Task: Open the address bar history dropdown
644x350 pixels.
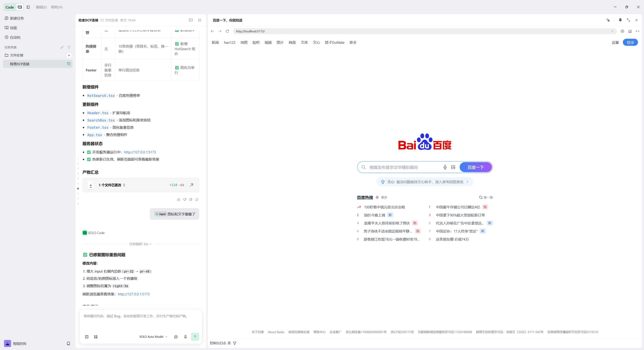Action: [612, 31]
